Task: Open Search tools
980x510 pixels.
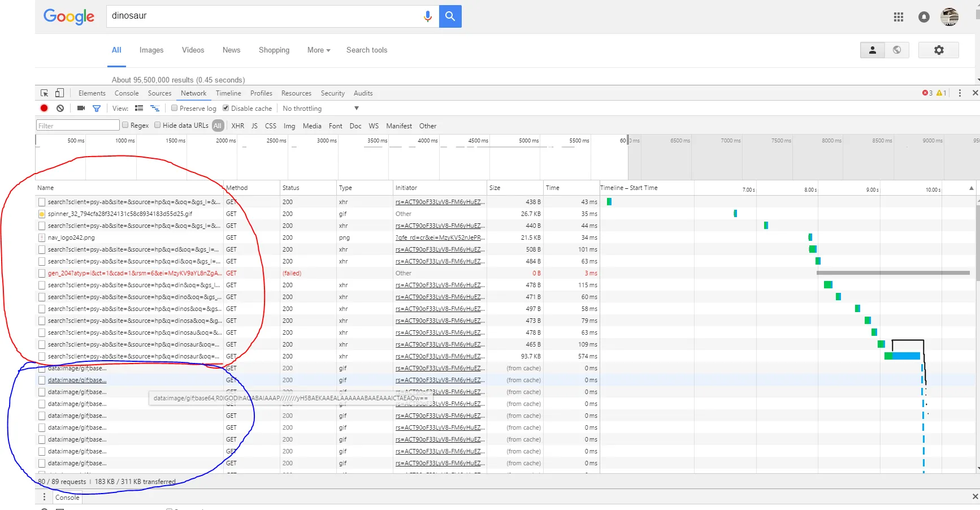Action: [367, 50]
